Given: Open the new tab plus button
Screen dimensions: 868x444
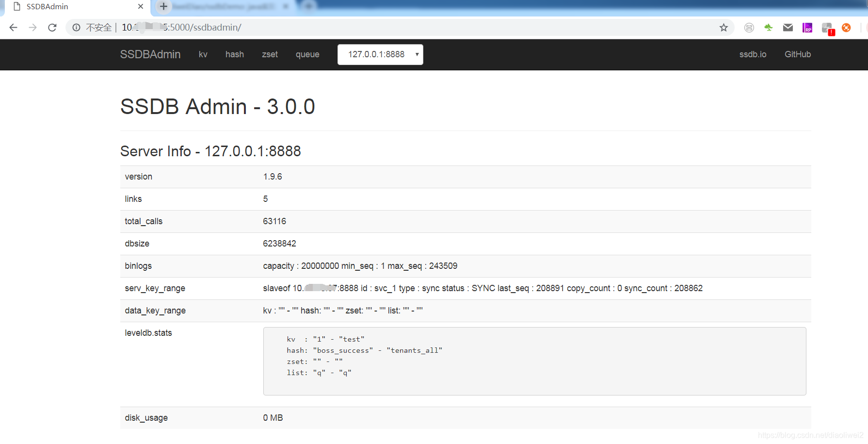Looking at the screenshot, I should point(163,7).
